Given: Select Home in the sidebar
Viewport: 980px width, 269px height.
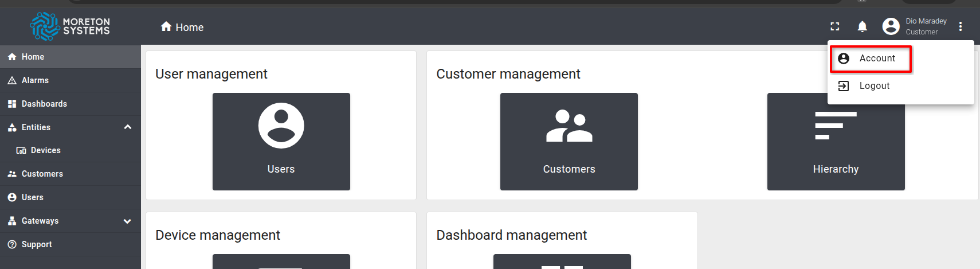Looking at the screenshot, I should [70, 57].
